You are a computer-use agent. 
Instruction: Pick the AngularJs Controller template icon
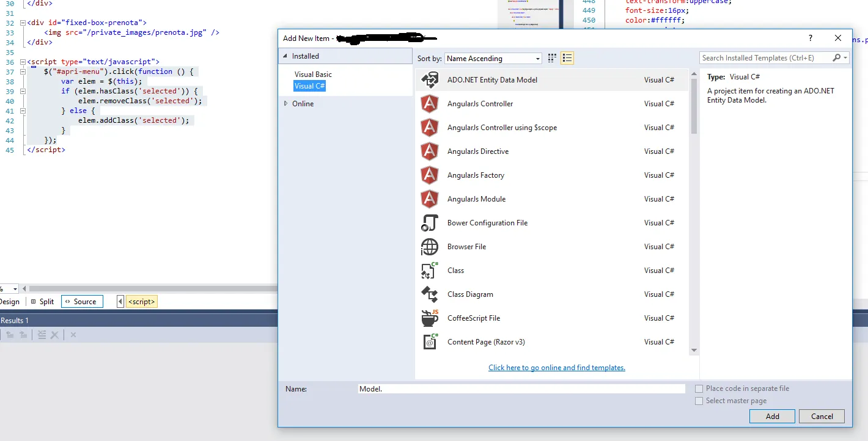tap(430, 104)
